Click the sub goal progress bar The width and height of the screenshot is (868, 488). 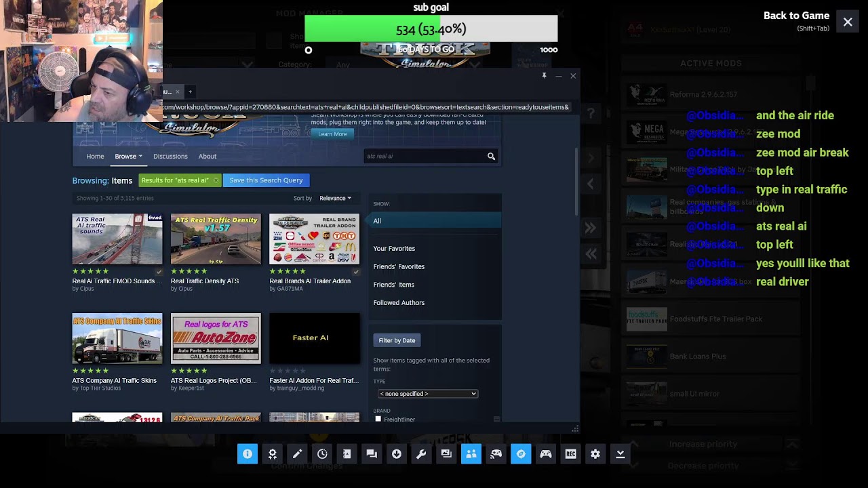(x=431, y=29)
